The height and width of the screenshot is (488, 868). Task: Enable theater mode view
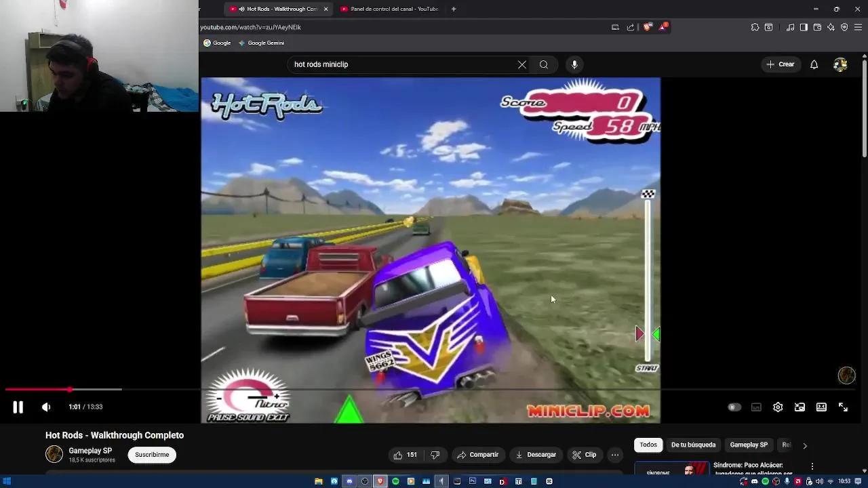[x=821, y=407]
